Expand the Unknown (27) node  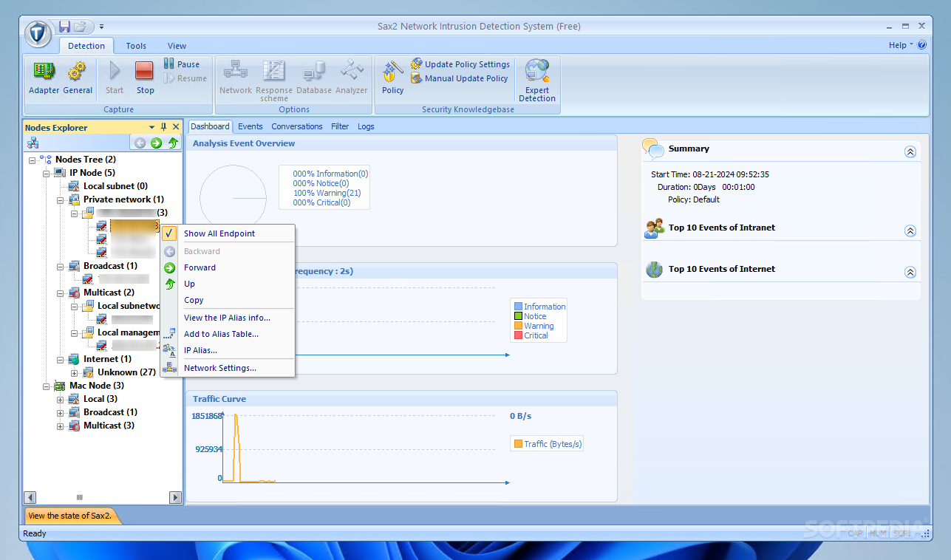click(x=74, y=372)
